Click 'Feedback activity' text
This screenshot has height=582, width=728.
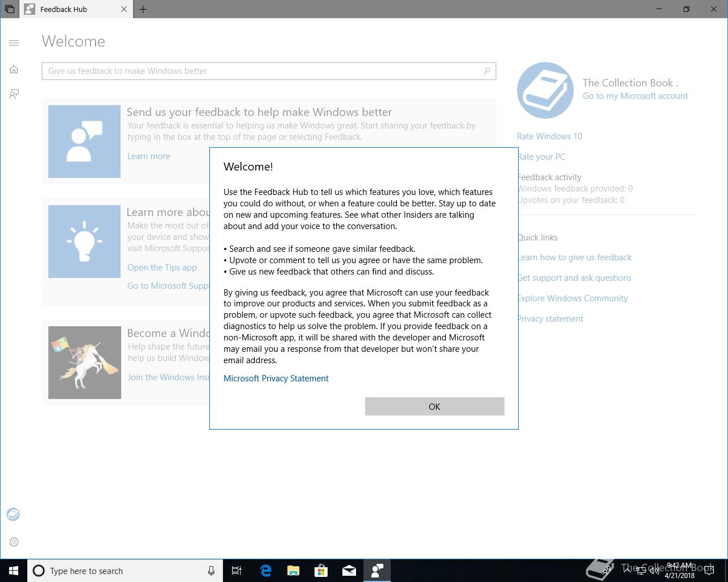(549, 177)
